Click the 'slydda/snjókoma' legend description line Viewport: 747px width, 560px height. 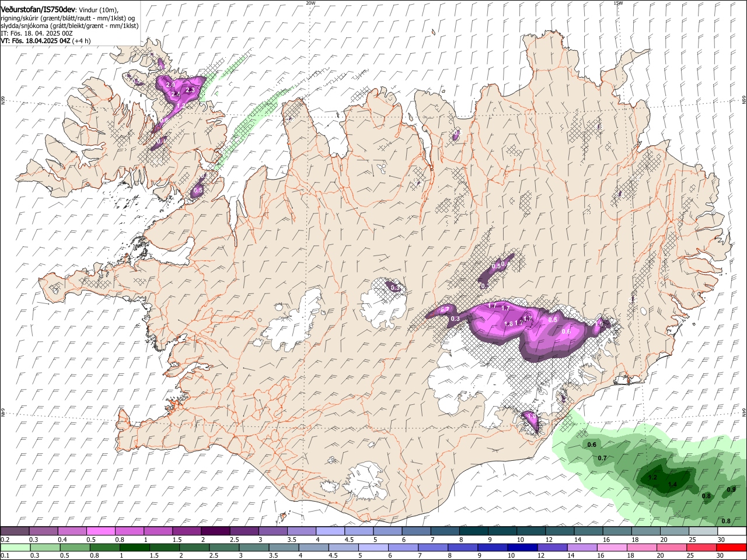(69, 26)
